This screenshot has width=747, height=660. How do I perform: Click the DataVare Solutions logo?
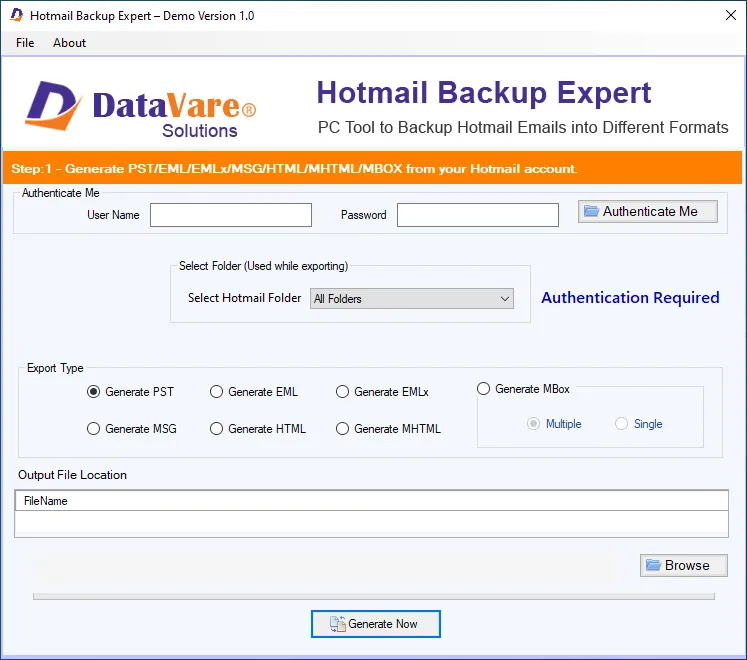(x=141, y=110)
